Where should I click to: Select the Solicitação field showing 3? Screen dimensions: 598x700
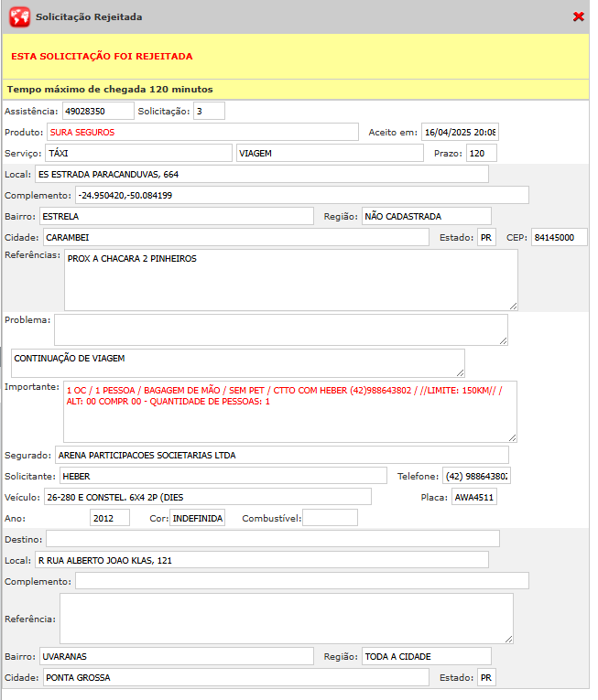[x=209, y=111]
